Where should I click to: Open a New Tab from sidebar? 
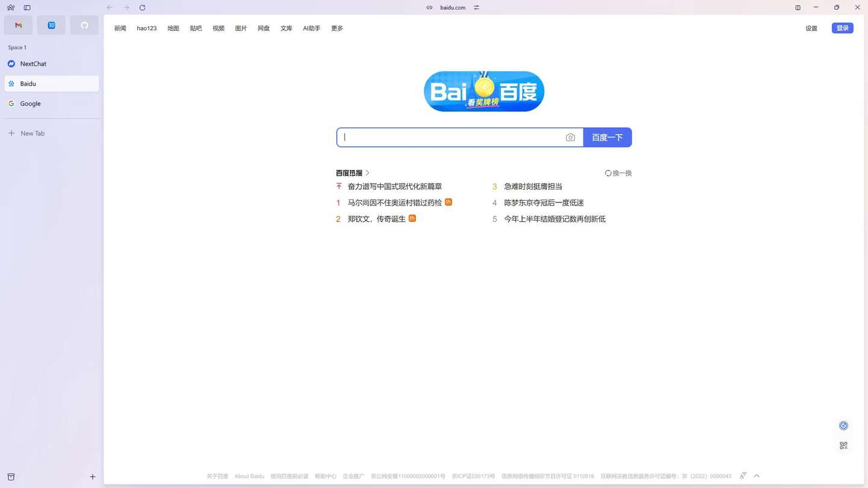51,133
